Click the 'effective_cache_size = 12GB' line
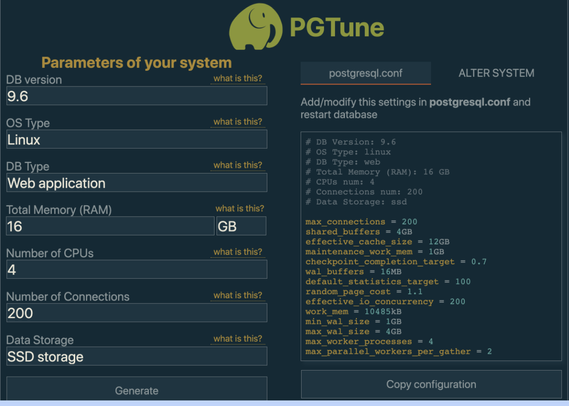Screen dimensions: 569x406 coord(377,242)
